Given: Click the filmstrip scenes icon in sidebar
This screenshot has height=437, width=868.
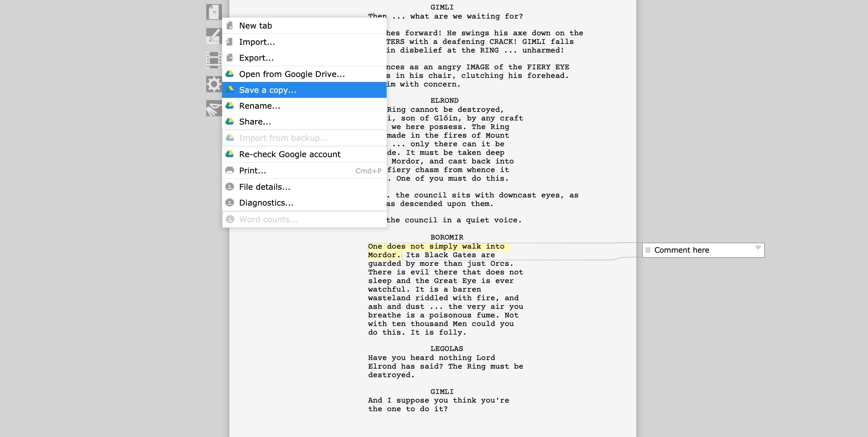Looking at the screenshot, I should pyautogui.click(x=213, y=60).
